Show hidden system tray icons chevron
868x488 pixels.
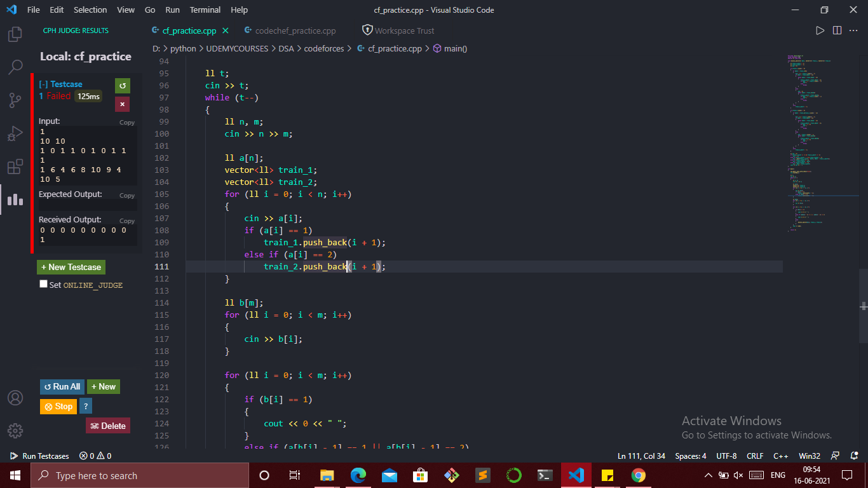pyautogui.click(x=709, y=475)
